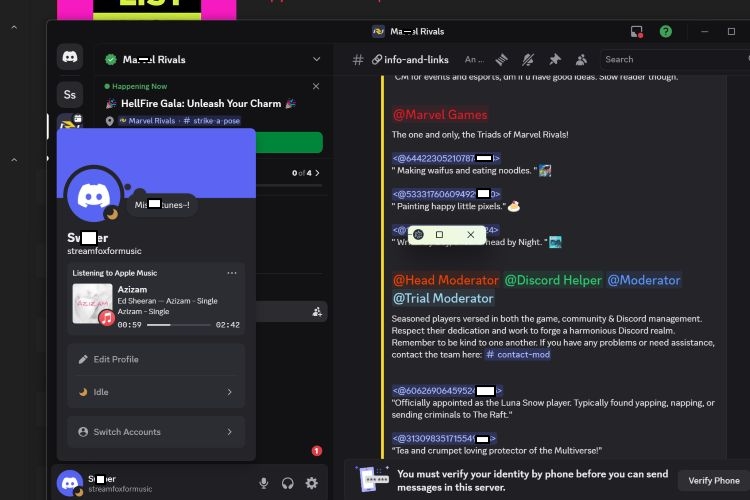
Task: Select the Ss server icon
Action: 69,95
